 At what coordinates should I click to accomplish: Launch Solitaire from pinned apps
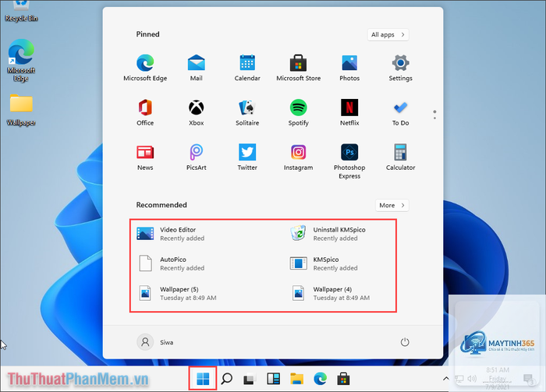click(x=247, y=112)
